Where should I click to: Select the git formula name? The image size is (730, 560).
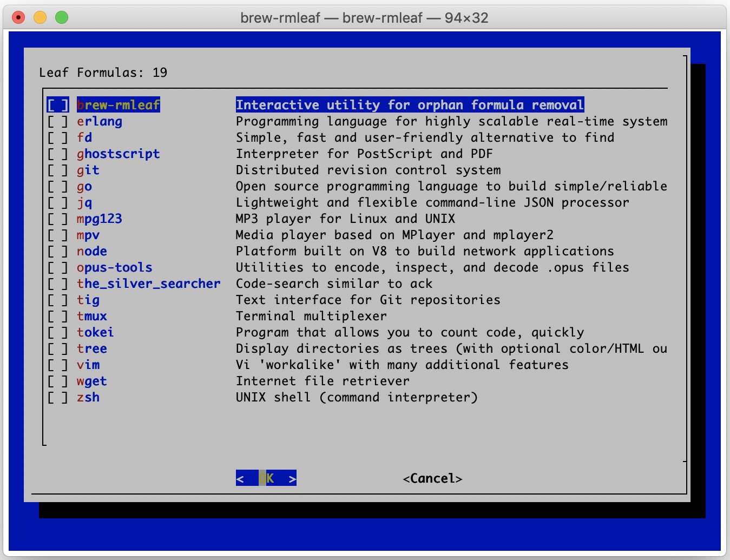(88, 170)
